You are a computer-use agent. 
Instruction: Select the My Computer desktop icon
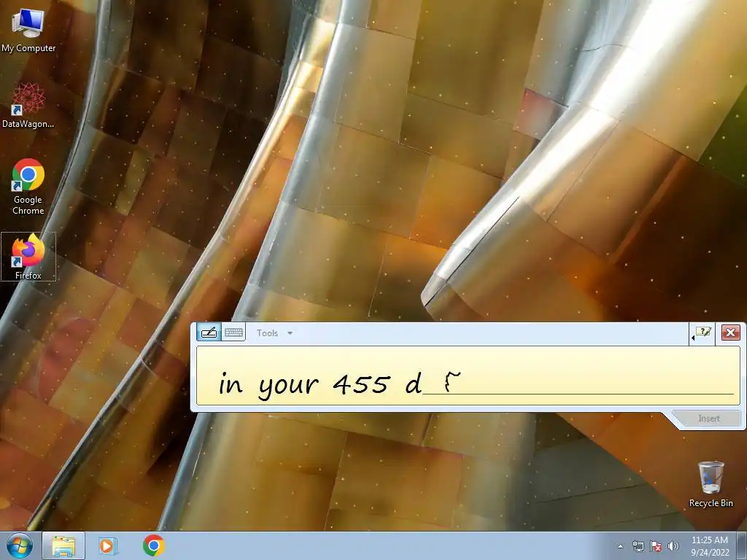click(x=28, y=31)
